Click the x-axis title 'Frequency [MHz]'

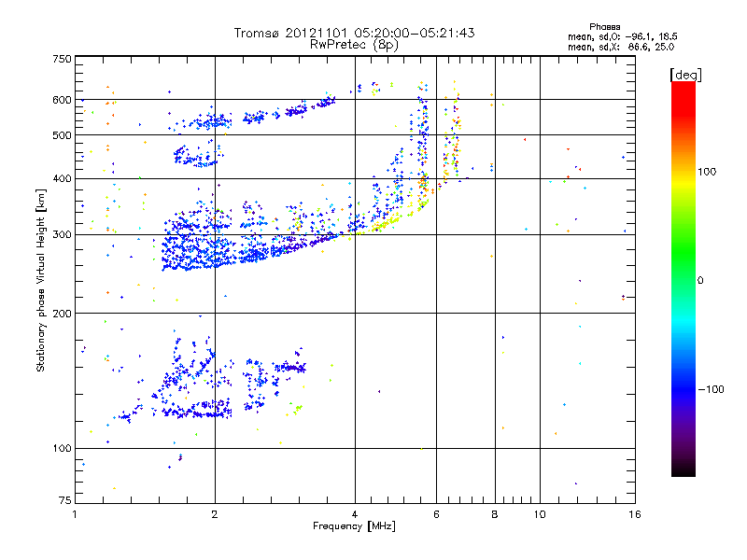click(x=354, y=526)
